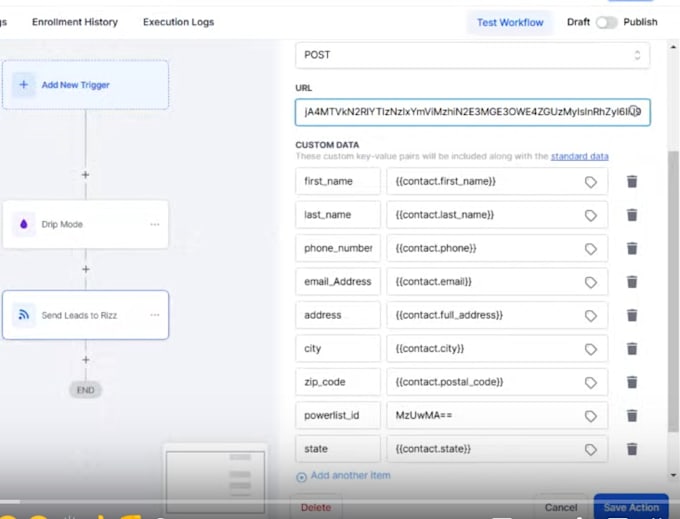The image size is (680, 519).
Task: Click the END node
Action: pos(85,390)
